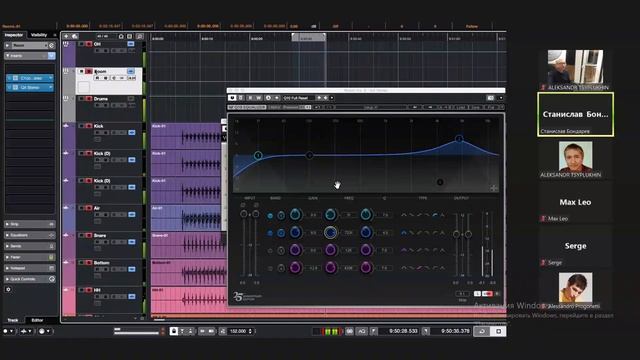This screenshot has width=640, height=360.
Task: Select Max Leo participant tile
Action: 576,203
